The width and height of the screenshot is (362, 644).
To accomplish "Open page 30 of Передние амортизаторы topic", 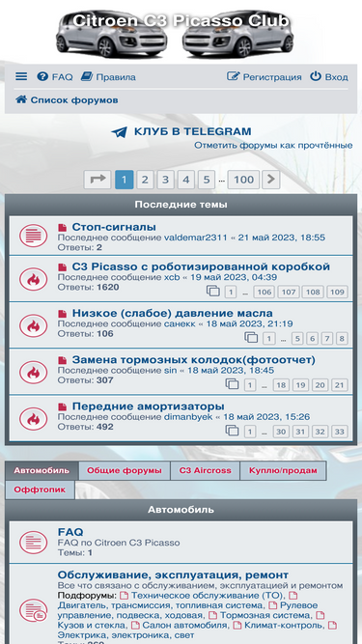I will coord(281,432).
